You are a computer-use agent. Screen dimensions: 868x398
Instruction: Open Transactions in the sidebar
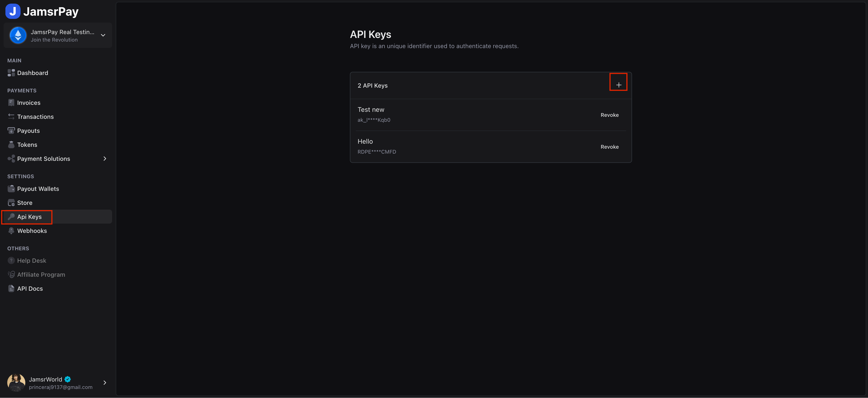tap(58, 117)
